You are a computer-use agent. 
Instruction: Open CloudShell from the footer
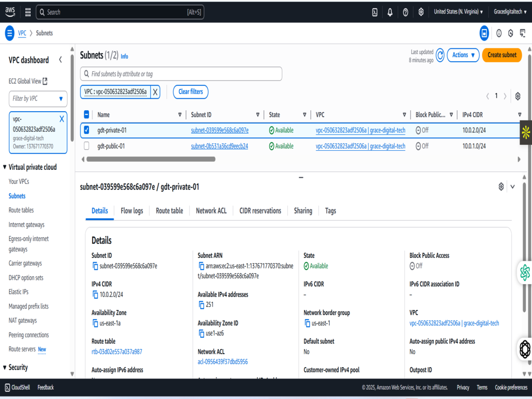(x=17, y=388)
